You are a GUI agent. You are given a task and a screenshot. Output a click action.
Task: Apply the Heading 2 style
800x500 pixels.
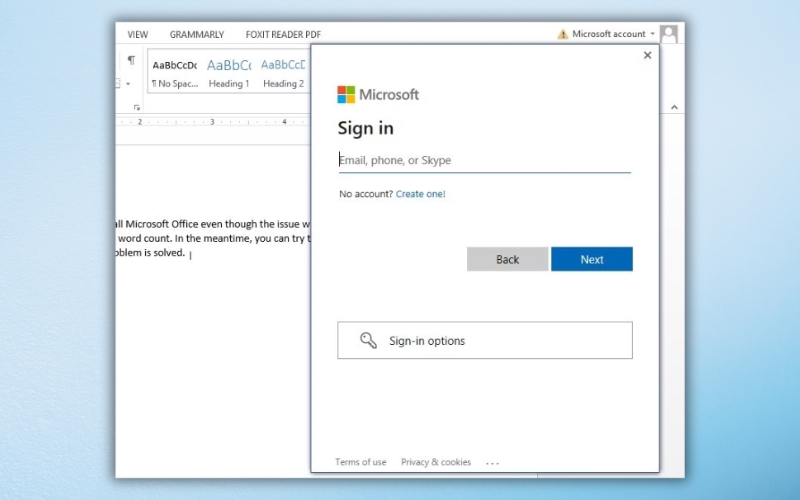point(283,73)
